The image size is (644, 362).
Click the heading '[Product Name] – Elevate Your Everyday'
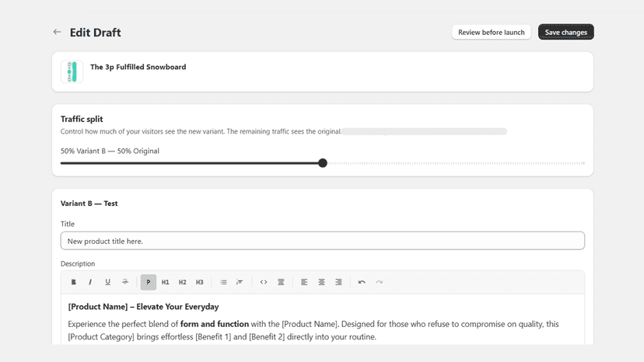click(x=143, y=307)
